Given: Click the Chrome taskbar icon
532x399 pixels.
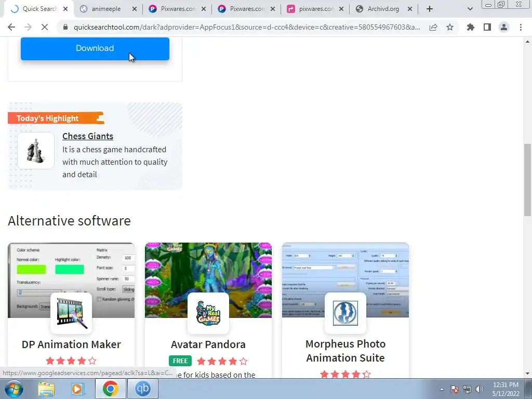Looking at the screenshot, I should (111, 389).
